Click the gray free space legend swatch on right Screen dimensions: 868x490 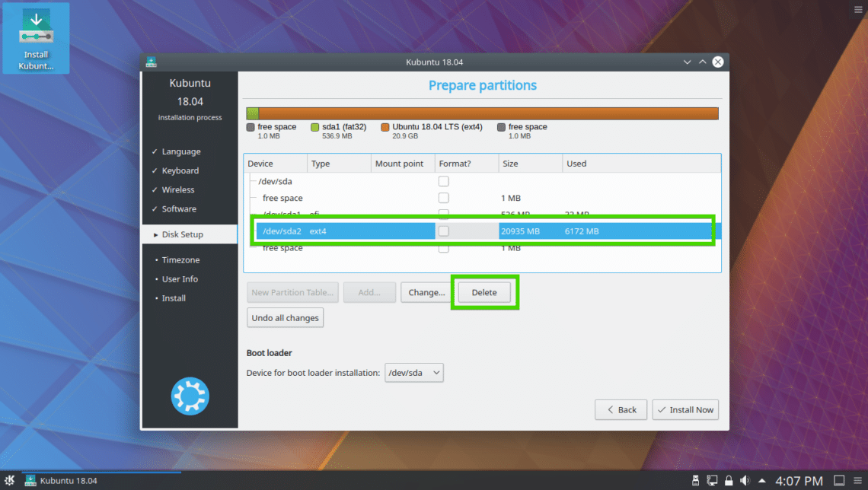[x=501, y=127]
